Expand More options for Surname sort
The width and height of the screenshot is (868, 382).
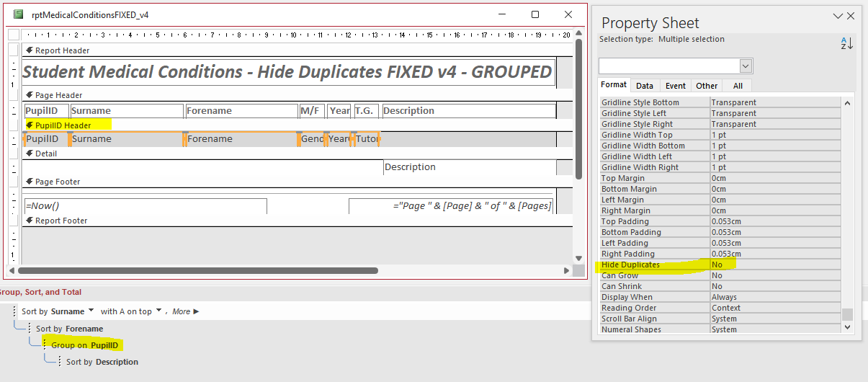[x=186, y=312]
